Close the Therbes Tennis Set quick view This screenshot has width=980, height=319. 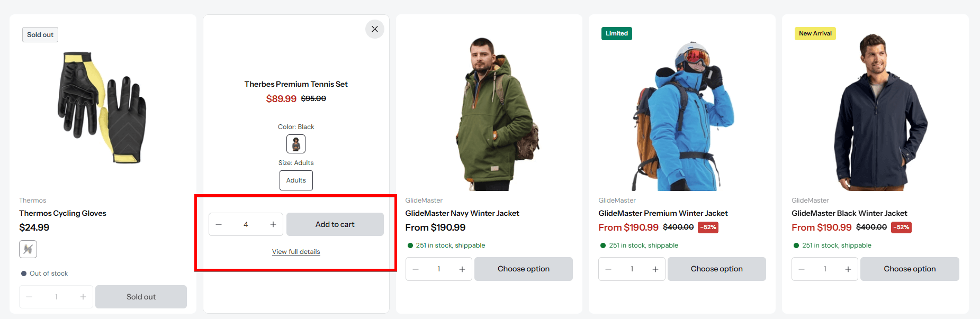coord(374,29)
